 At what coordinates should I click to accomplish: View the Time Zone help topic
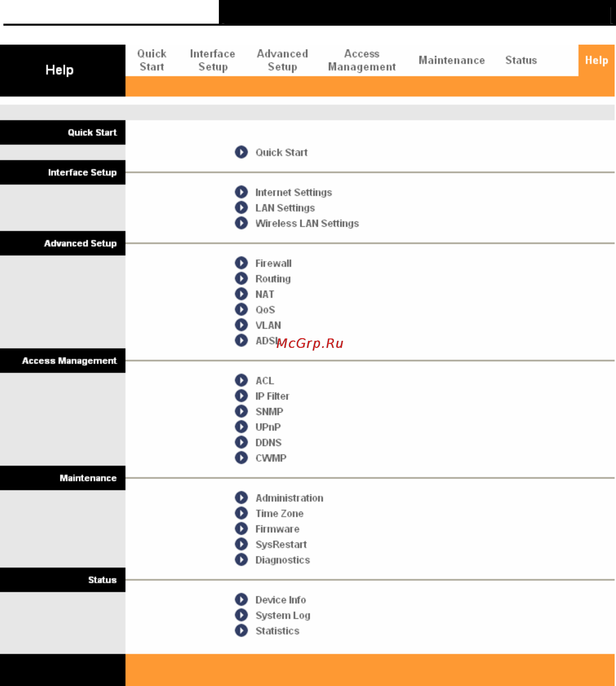point(280,514)
